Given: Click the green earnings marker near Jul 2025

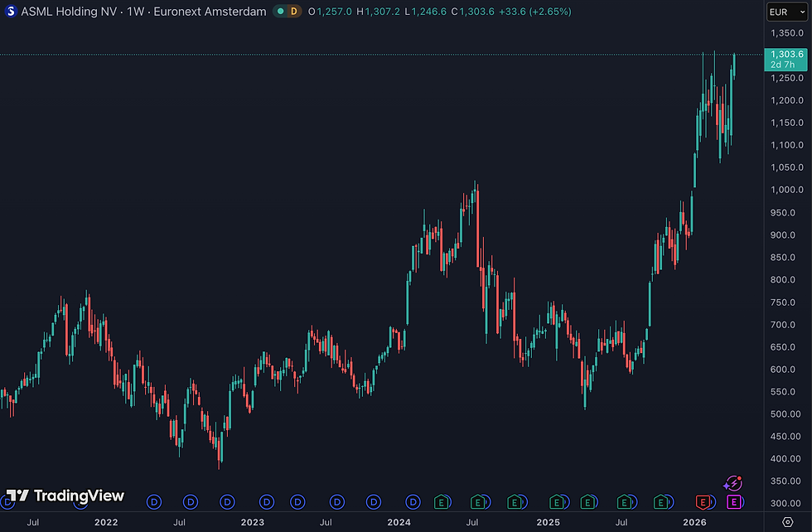Looking at the screenshot, I should coord(625,502).
